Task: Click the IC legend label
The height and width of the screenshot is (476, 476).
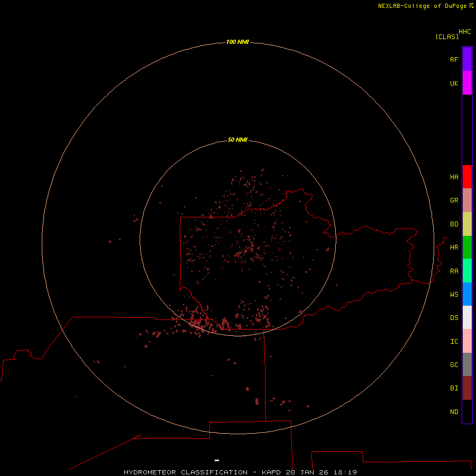Action: (454, 342)
